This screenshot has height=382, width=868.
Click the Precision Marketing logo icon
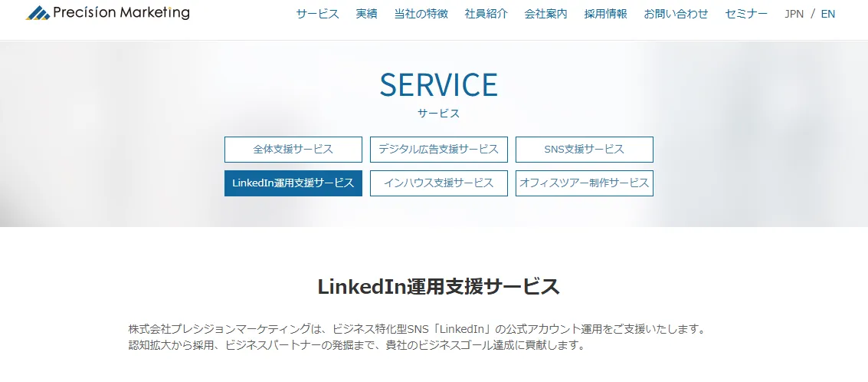(x=38, y=13)
